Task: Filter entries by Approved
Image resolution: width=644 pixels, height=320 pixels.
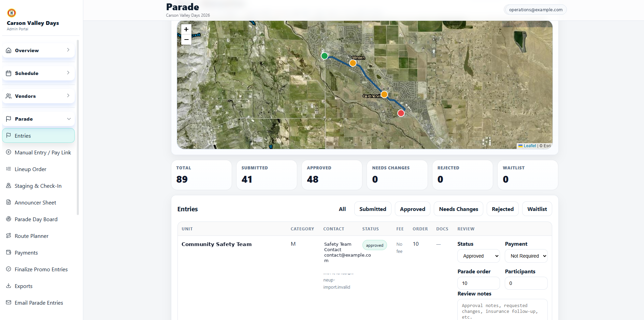Action: click(x=413, y=209)
